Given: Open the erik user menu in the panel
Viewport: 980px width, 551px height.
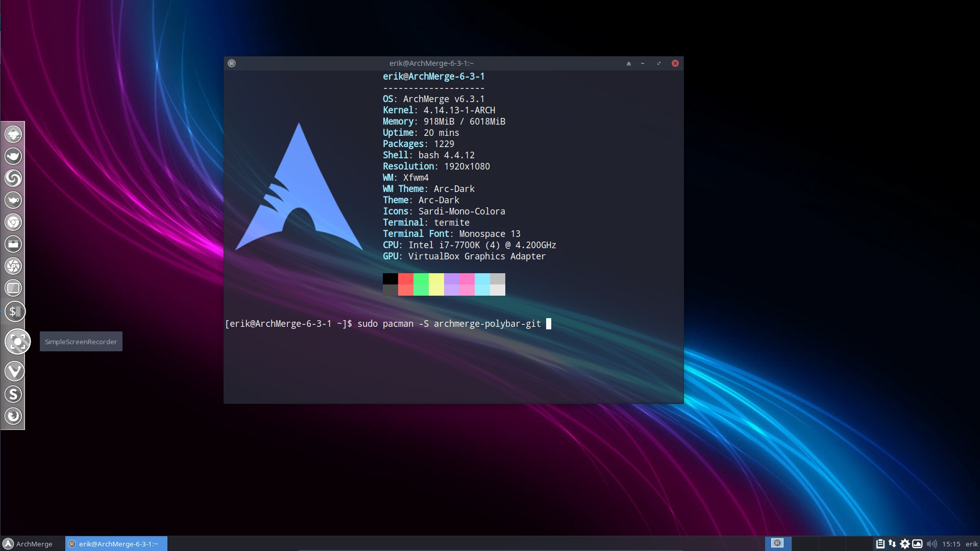Looking at the screenshot, I should pyautogui.click(x=971, y=544).
